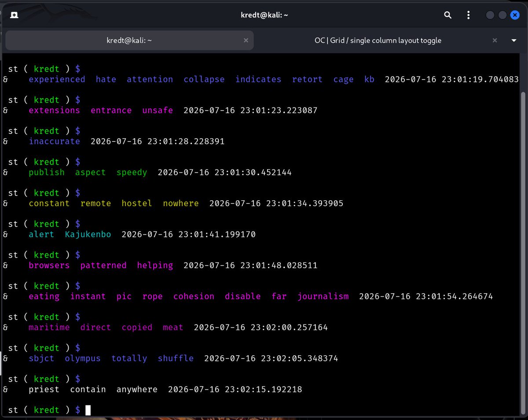Click the window minimize button

pyautogui.click(x=490, y=15)
